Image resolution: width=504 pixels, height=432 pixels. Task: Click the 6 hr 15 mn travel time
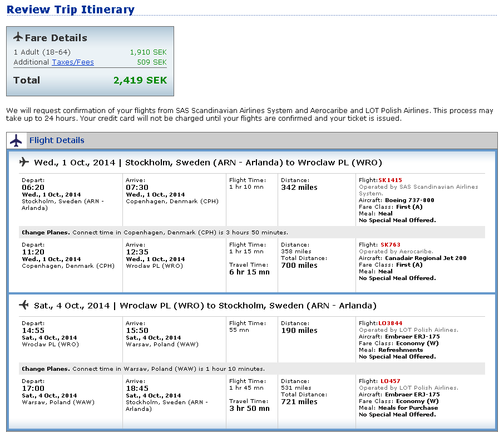(249, 272)
